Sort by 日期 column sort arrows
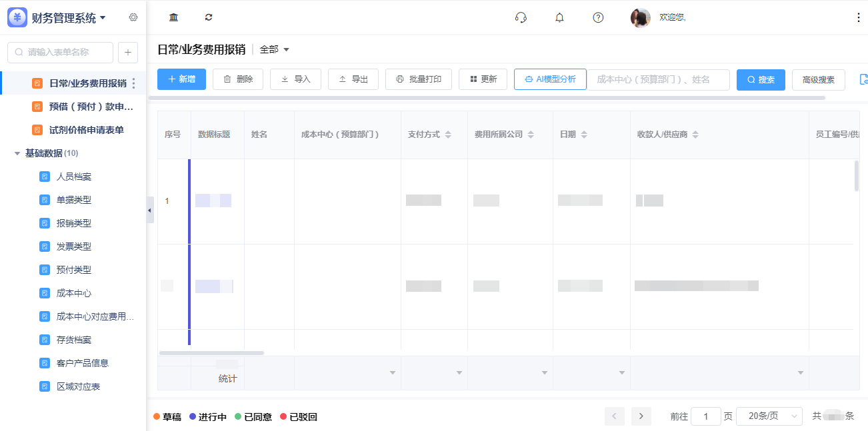Image resolution: width=868 pixels, height=431 pixels. pyautogui.click(x=584, y=135)
